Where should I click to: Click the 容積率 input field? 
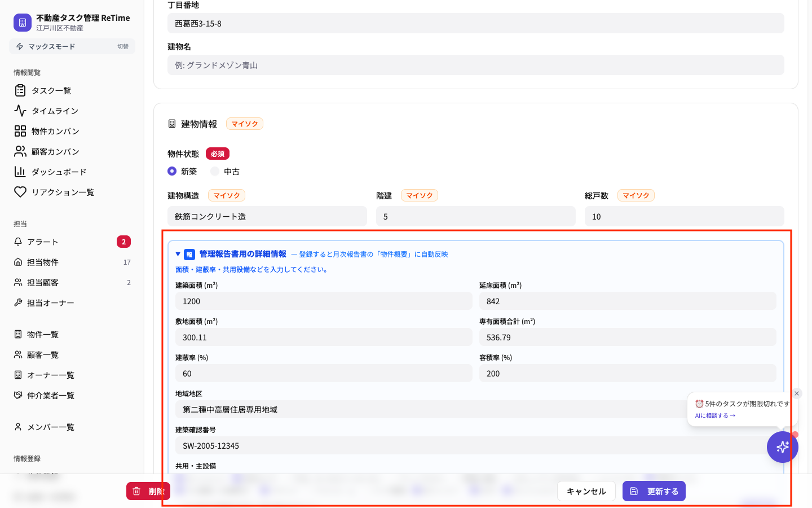[x=628, y=373]
